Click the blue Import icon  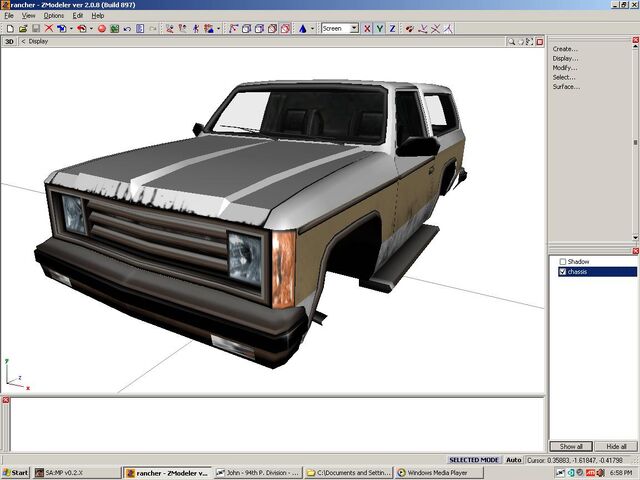coord(62,29)
